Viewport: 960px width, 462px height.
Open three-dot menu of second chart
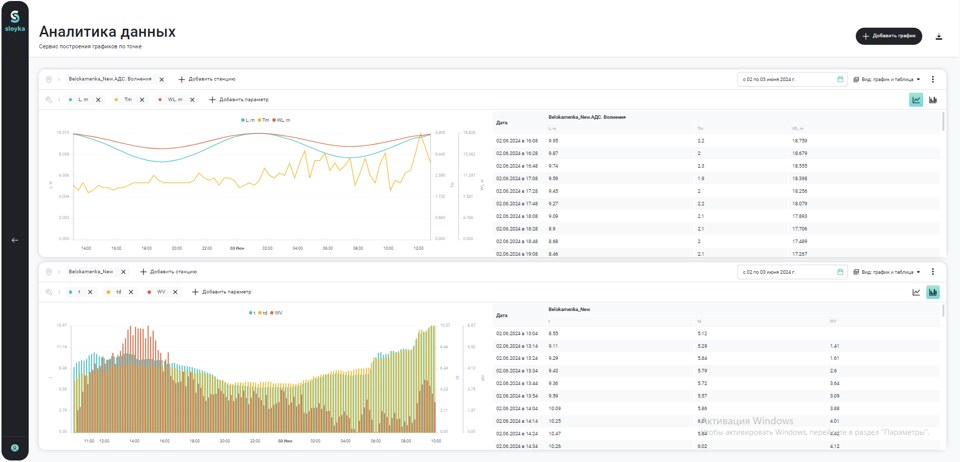(932, 272)
